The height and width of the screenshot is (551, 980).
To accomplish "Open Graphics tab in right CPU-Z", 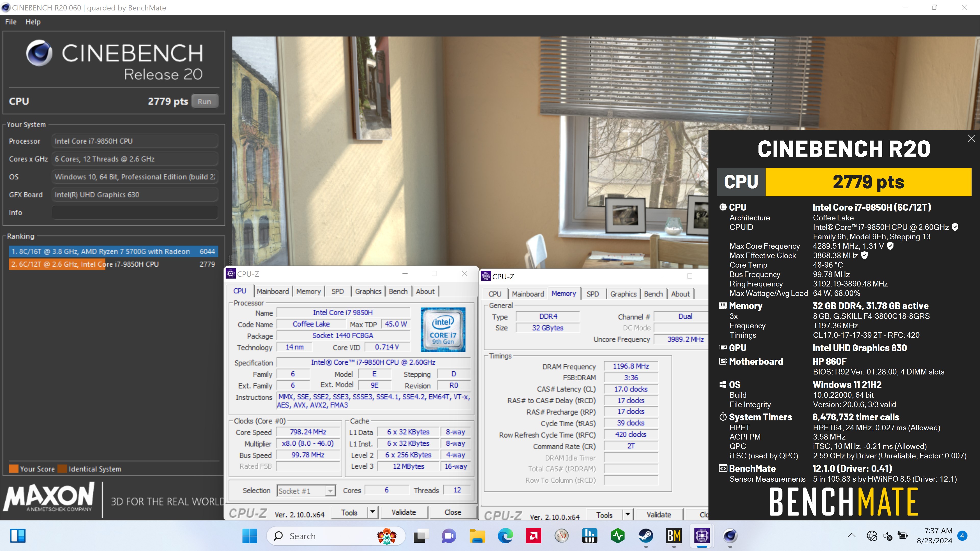I will click(623, 294).
